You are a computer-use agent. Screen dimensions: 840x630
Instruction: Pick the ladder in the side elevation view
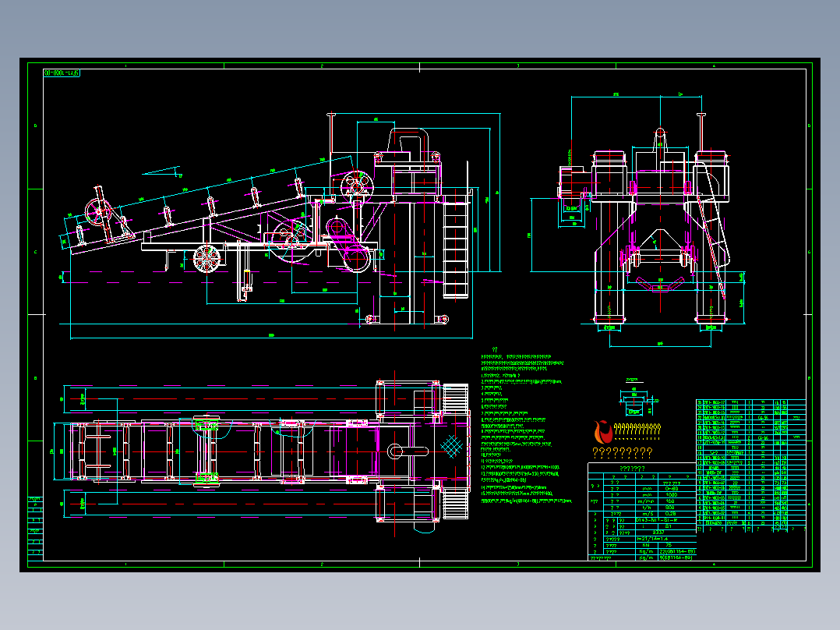[455, 250]
